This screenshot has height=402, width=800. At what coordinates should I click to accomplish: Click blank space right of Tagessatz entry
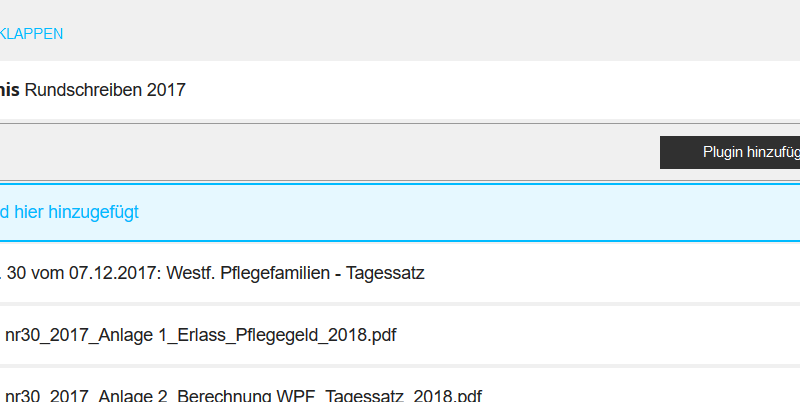click(612, 273)
